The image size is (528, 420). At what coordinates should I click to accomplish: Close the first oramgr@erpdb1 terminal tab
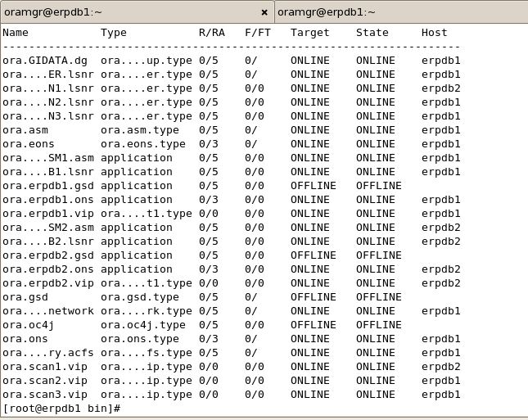(x=264, y=12)
